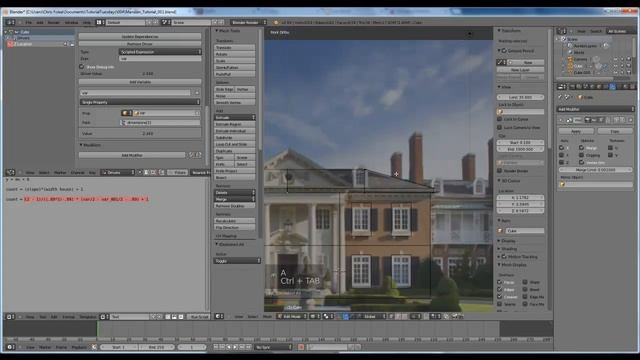This screenshot has width=640, height=360.
Task: Click the Prop ID-type icon in driver variable
Action: click(x=127, y=113)
